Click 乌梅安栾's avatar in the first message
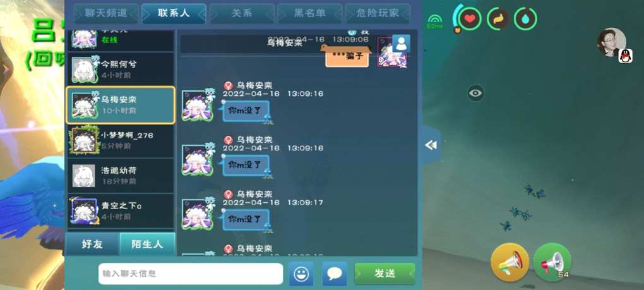644x290 pixels. tap(198, 106)
